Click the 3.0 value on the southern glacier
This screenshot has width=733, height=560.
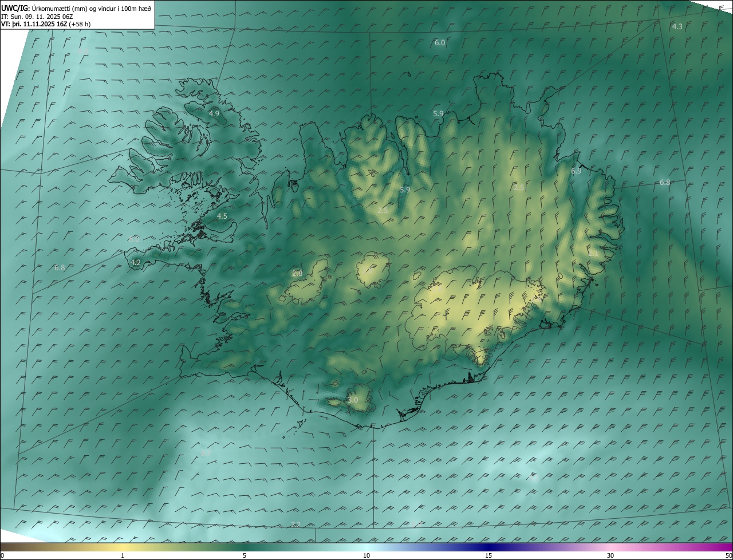click(353, 400)
